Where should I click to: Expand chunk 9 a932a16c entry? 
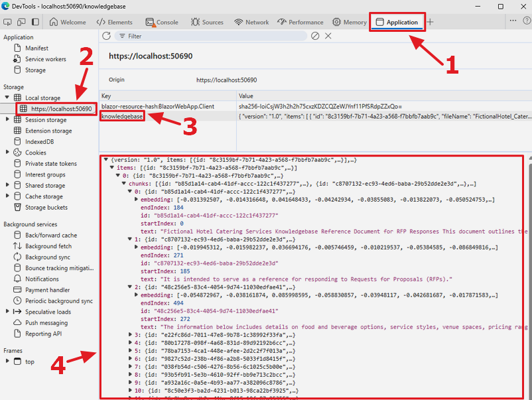pyautogui.click(x=130, y=382)
